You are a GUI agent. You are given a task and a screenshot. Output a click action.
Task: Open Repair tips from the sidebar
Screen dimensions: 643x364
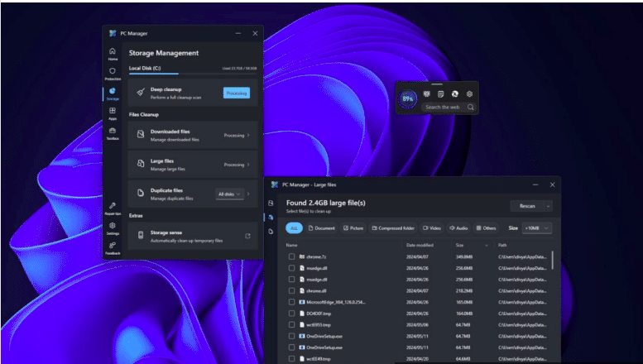tap(113, 208)
